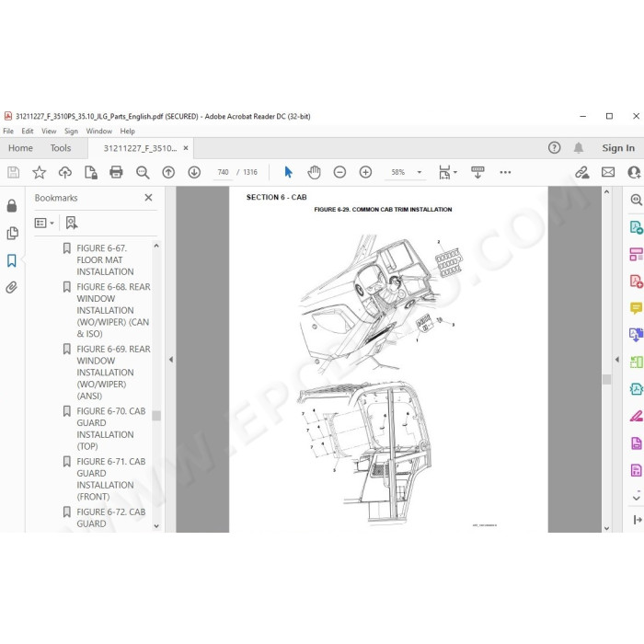Click document scrollbar thumb

click(x=606, y=379)
